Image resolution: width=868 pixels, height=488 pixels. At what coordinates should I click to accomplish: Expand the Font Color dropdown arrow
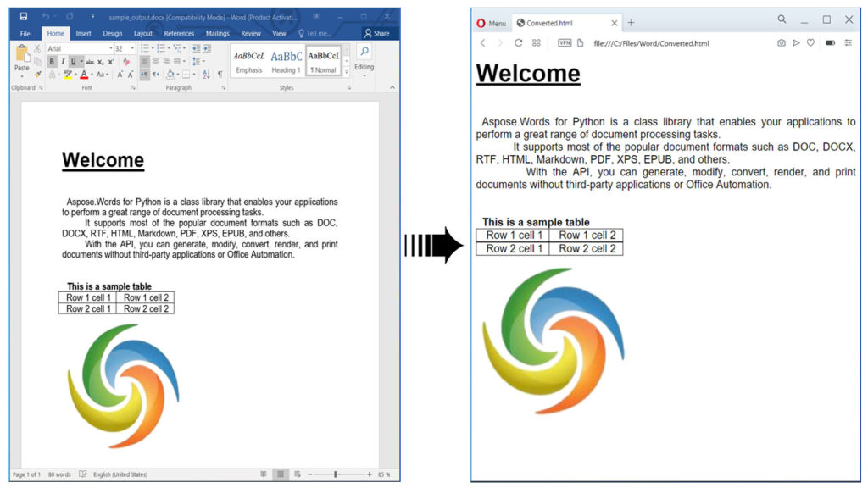(92, 74)
